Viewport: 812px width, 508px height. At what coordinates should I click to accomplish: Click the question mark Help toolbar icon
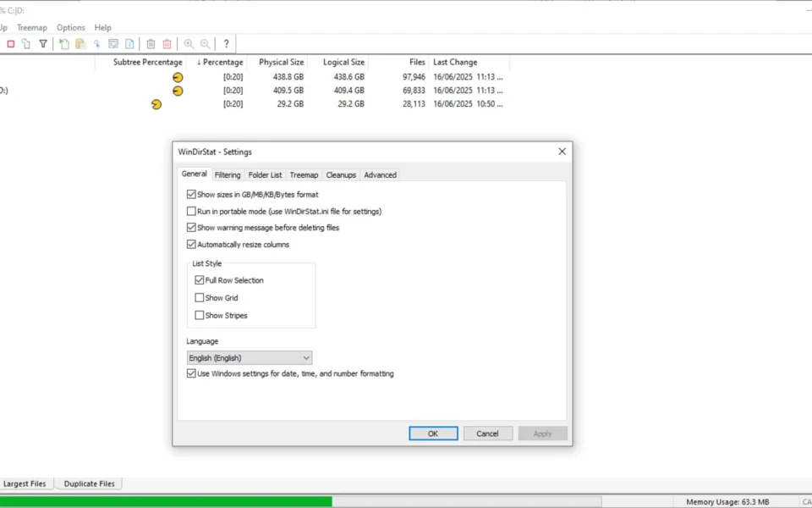click(x=226, y=44)
